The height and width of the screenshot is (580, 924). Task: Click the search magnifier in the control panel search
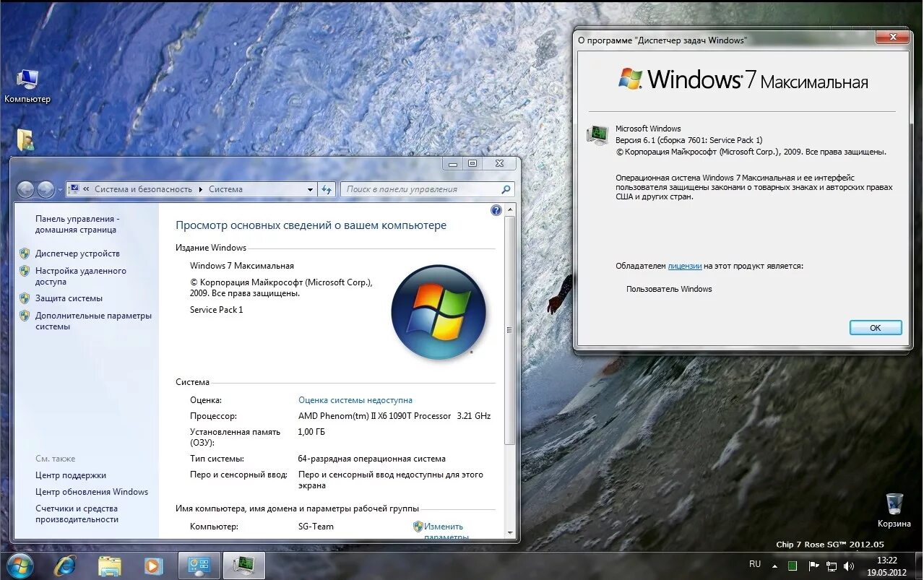pyautogui.click(x=506, y=189)
